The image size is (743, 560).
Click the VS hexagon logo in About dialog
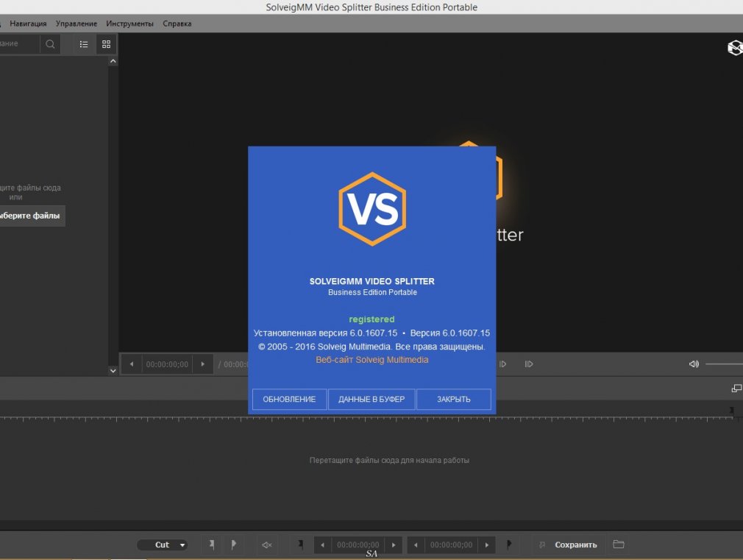point(372,209)
